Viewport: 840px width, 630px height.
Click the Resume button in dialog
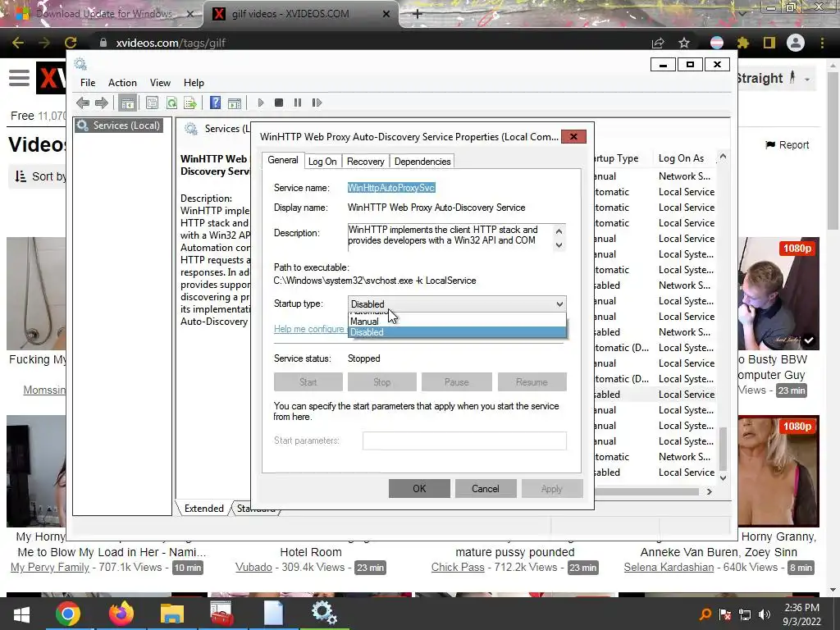(532, 382)
